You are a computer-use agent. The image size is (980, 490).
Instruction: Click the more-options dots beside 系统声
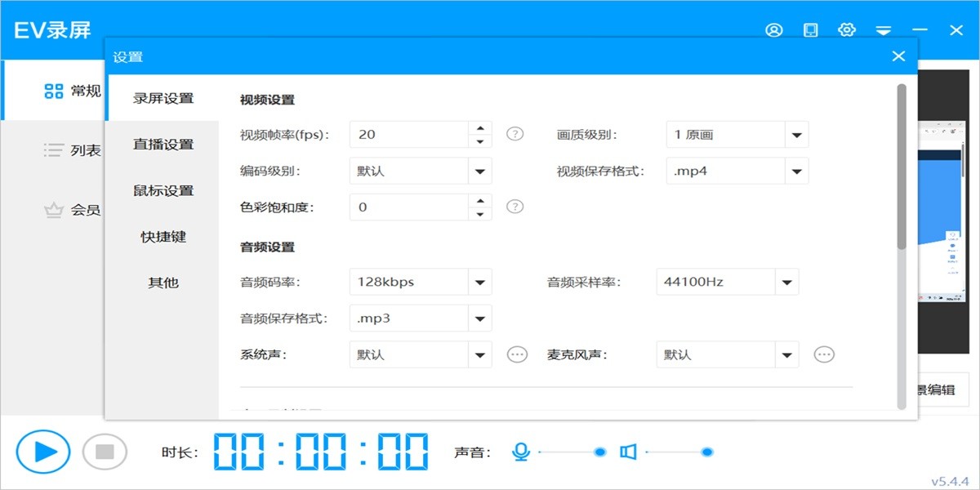click(517, 354)
